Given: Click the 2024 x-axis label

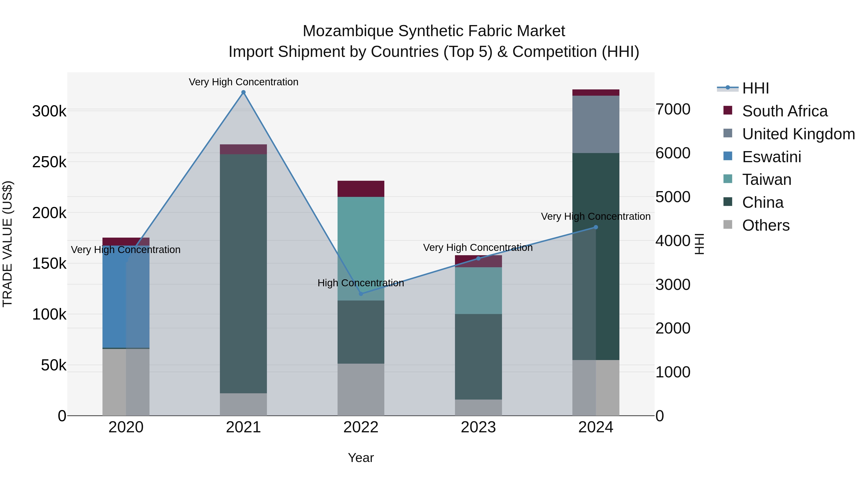Looking at the screenshot, I should [596, 427].
